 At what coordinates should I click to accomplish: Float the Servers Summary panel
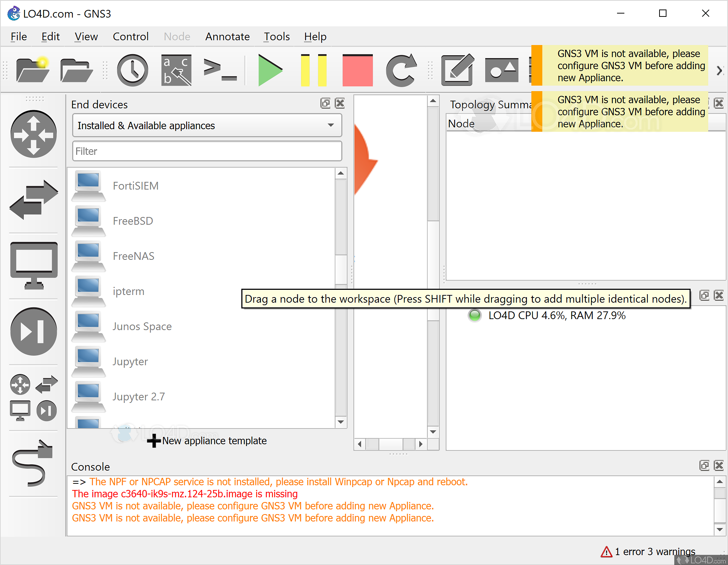(704, 295)
